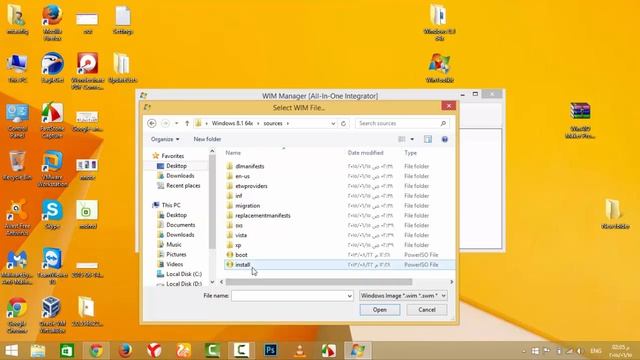Select WinToolkit desktop icon
This screenshot has width=640, height=360.
pos(440,68)
